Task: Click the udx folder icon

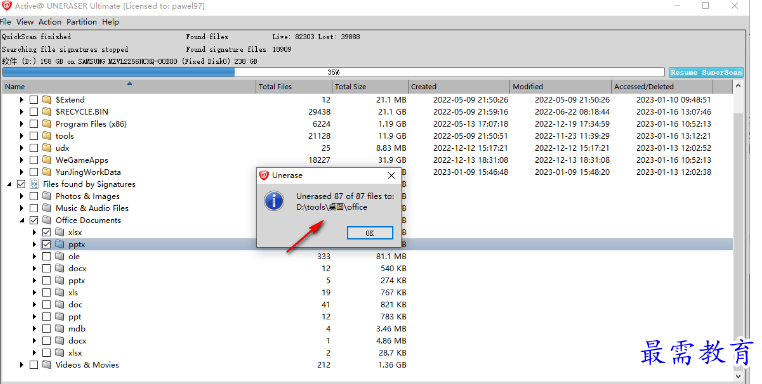Action: click(x=47, y=148)
